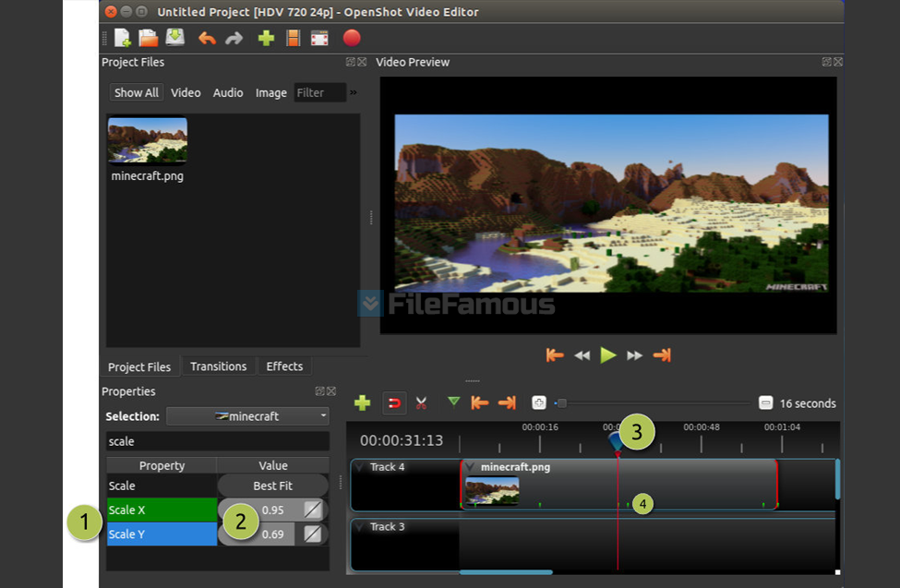Save the project using the download-arrow icon
900x588 pixels.
tap(175, 37)
